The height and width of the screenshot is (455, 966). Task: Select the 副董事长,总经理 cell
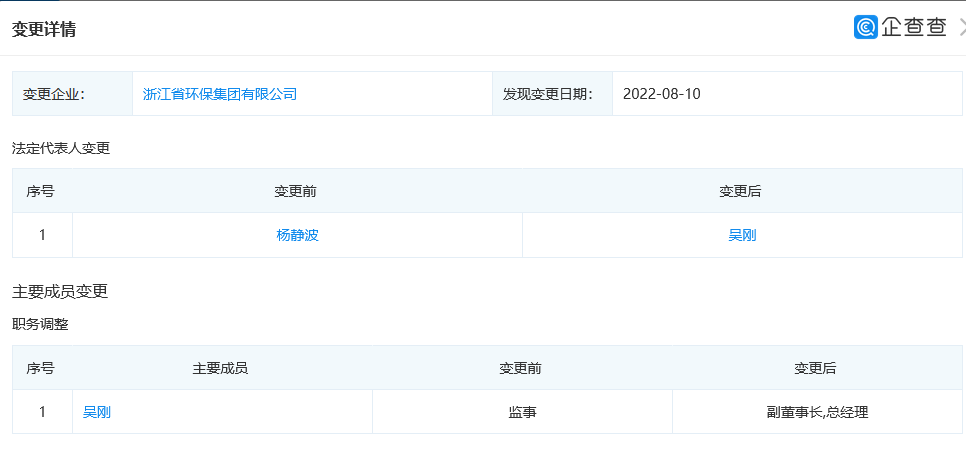[x=816, y=412]
